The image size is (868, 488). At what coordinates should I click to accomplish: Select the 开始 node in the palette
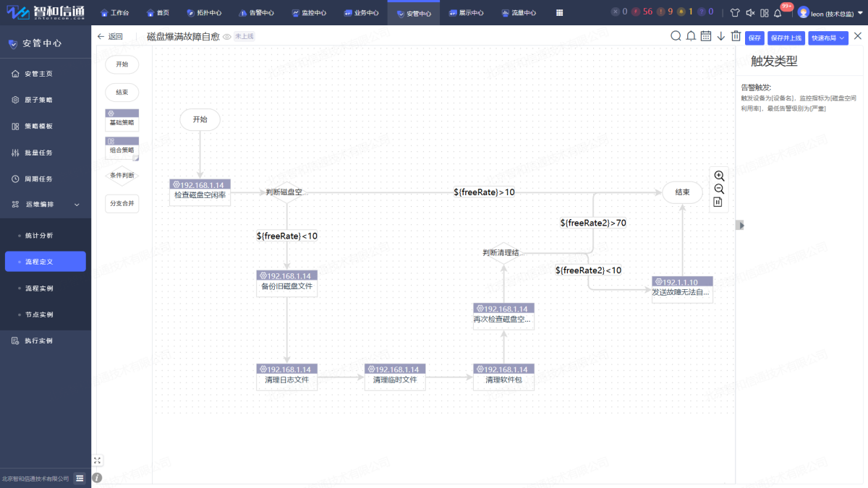[x=122, y=64]
